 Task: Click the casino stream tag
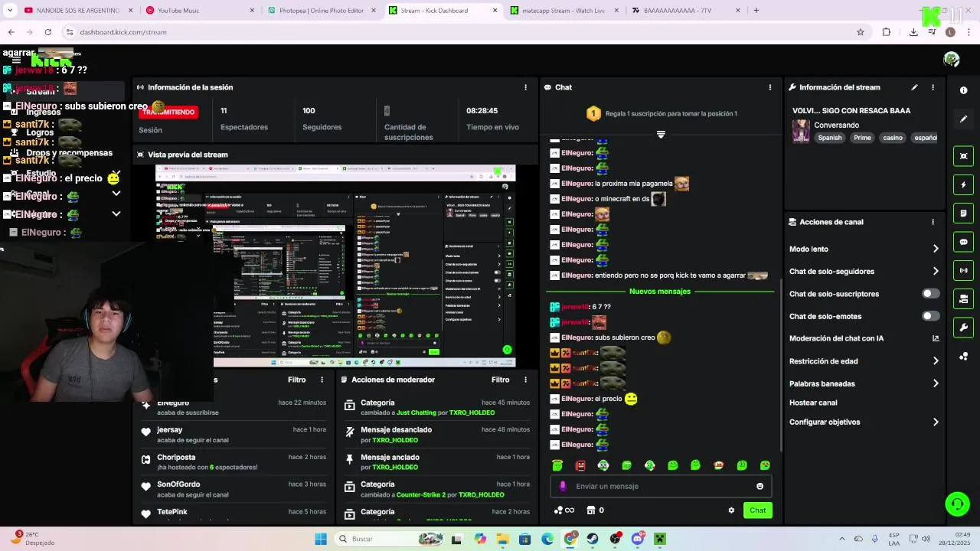(892, 138)
